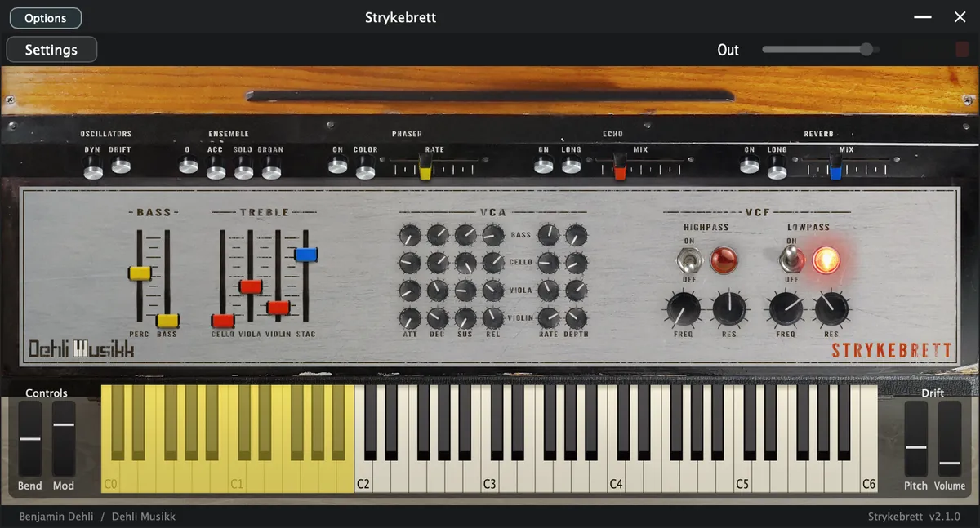This screenshot has width=980, height=528.
Task: Play the C2 key on keyboard
Action: [363, 477]
